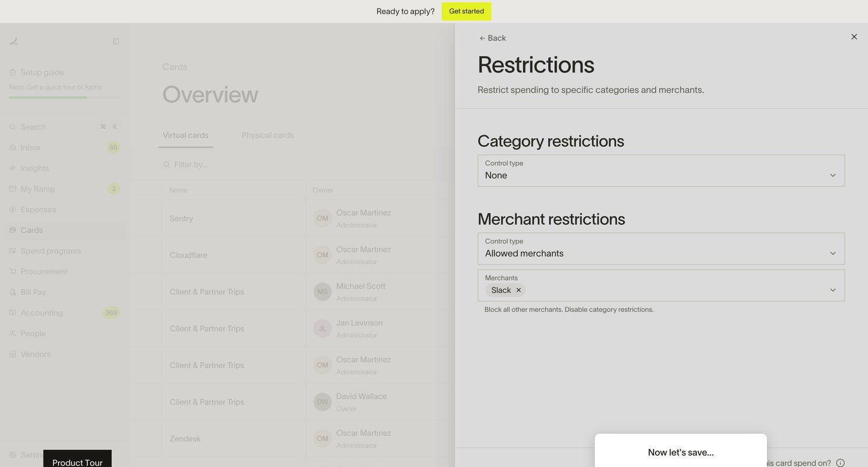Viewport: 868px width, 467px height.
Task: Click the My Ramp card icon
Action: click(13, 189)
